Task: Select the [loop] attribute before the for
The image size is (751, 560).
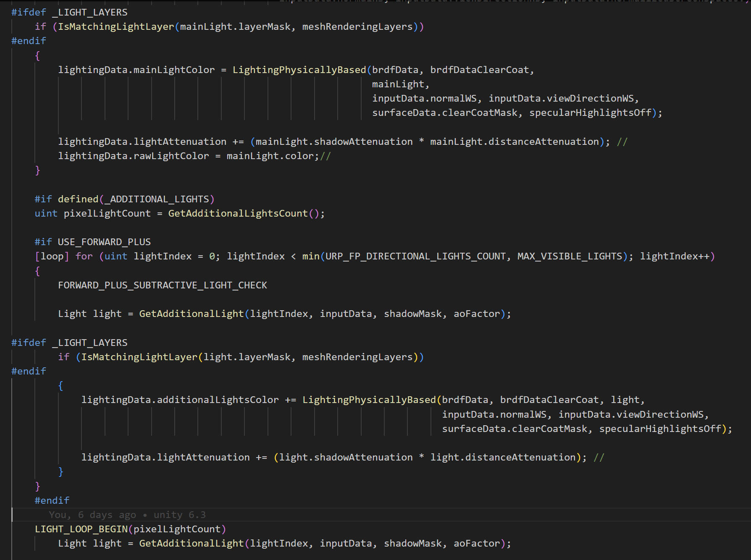Action: pyautogui.click(x=52, y=256)
